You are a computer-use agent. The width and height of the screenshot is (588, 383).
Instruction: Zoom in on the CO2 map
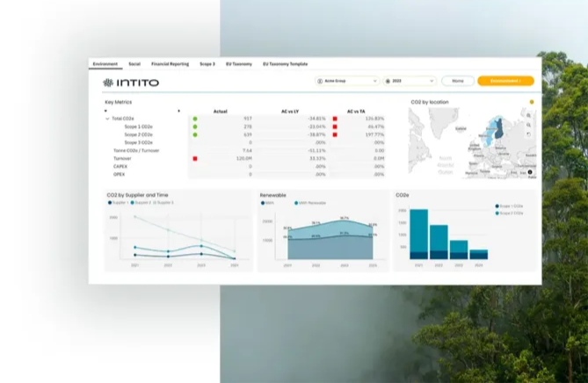528,116
